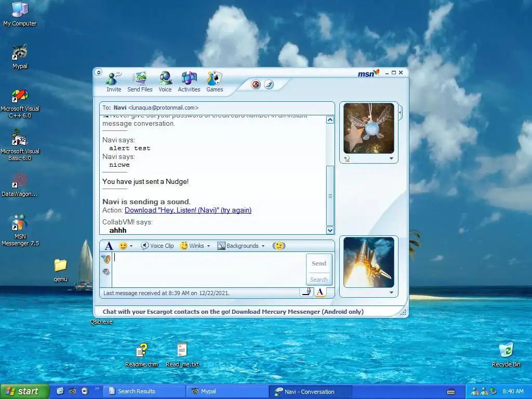Block this contact using the red icon
Image resolution: width=532 pixels, height=399 pixels.
pyautogui.click(x=256, y=85)
